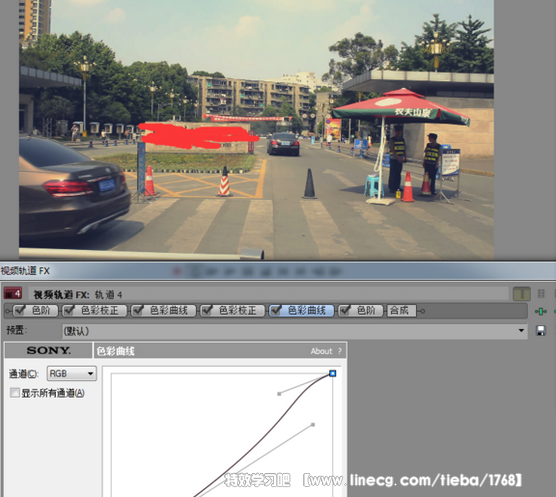Uncheck the highlighted 色彩曲线 plugin checkbox
The height and width of the screenshot is (497, 556).
pyautogui.click(x=275, y=311)
